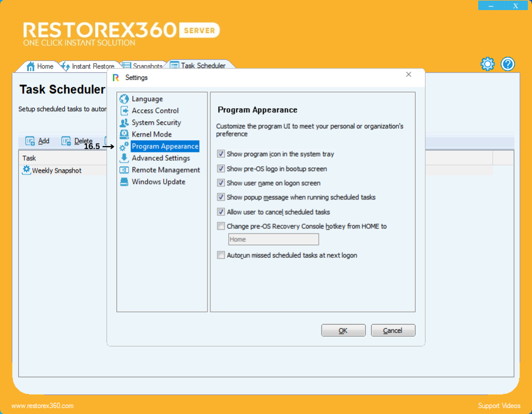Click the Add task icon
The height and width of the screenshot is (414, 532).
pos(30,141)
